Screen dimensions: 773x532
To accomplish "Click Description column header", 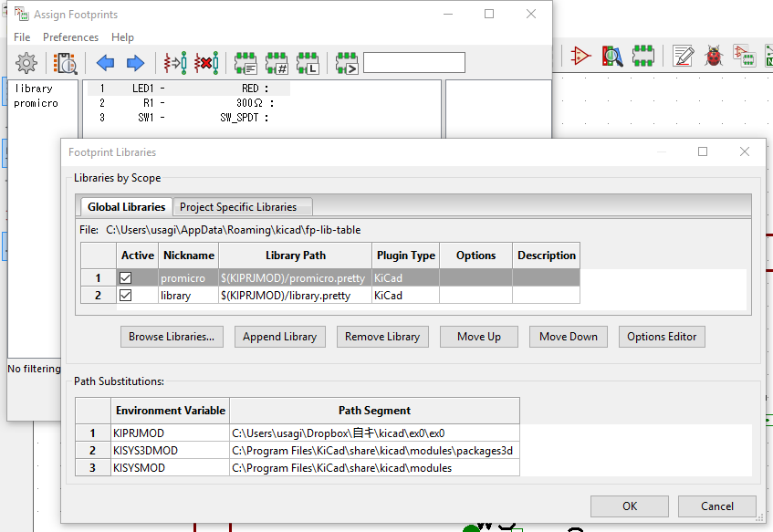I will (547, 256).
